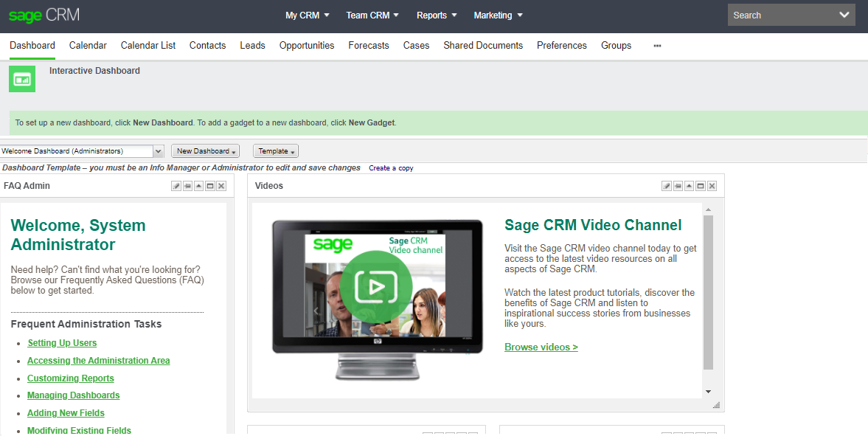868x436 pixels.
Task: Open the Groups tab
Action: coord(616,46)
